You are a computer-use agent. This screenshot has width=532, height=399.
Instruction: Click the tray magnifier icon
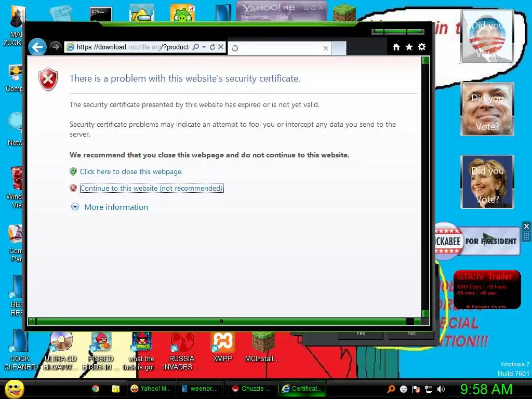(391, 389)
